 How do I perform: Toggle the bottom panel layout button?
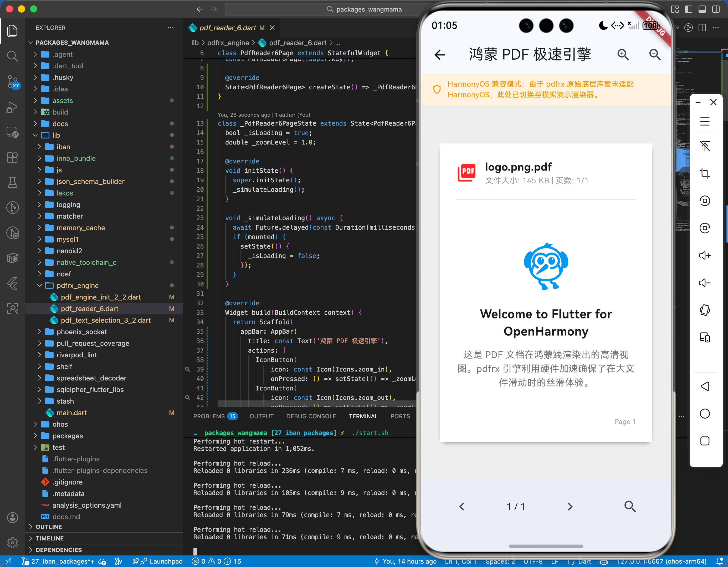coord(702,9)
